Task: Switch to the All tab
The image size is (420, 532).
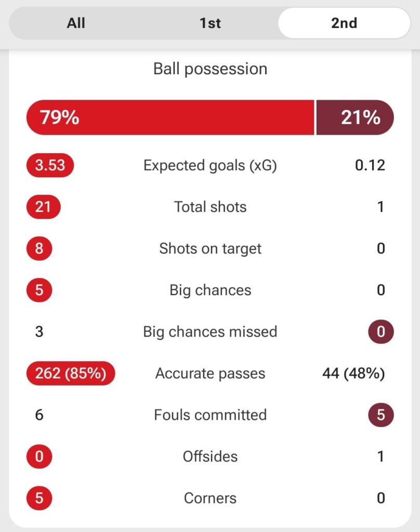Action: [75, 23]
